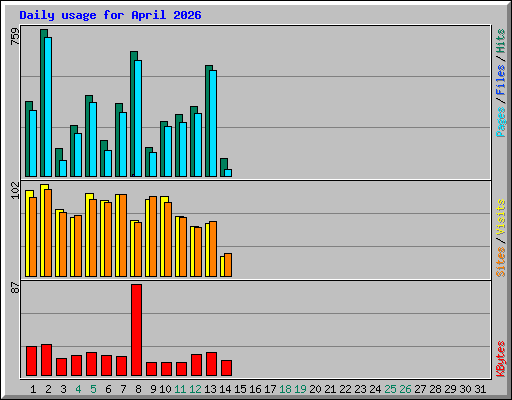The height and width of the screenshot is (400, 512).
Task: Click the Pages legend label
Action: coord(501,122)
